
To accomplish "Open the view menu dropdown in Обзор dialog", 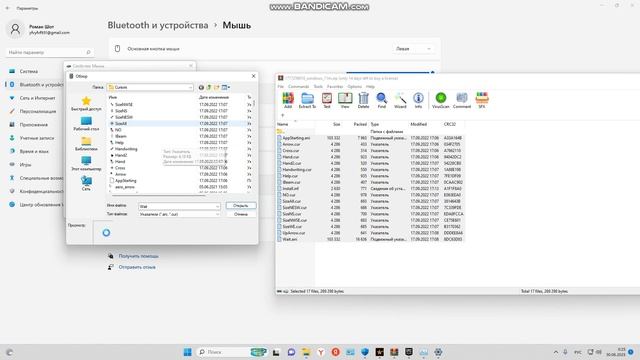I will (226, 87).
